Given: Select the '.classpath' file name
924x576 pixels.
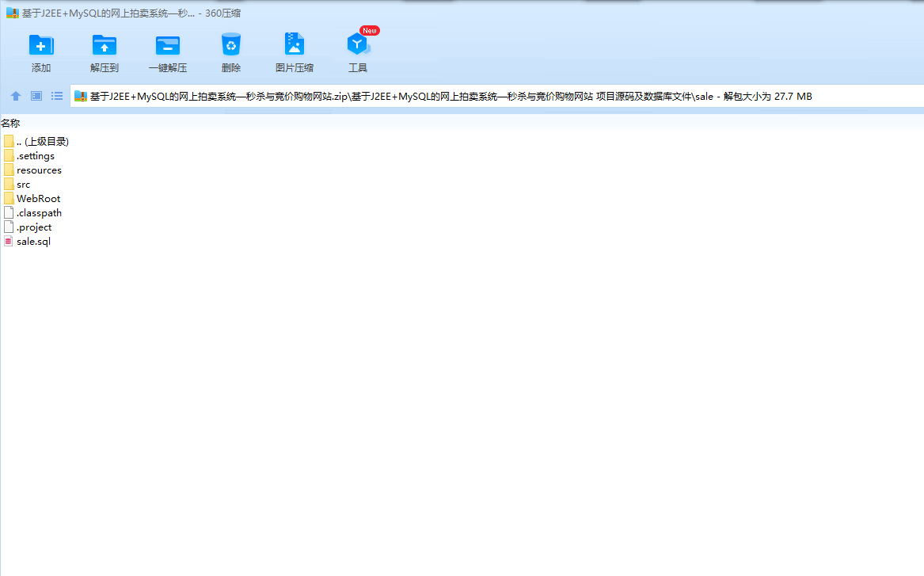Looking at the screenshot, I should point(39,213).
